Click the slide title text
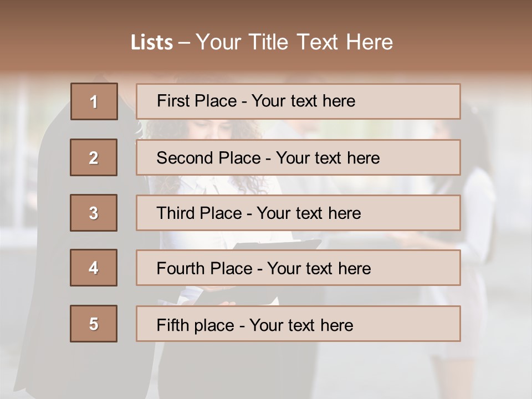The height and width of the screenshot is (399, 532). [262, 42]
